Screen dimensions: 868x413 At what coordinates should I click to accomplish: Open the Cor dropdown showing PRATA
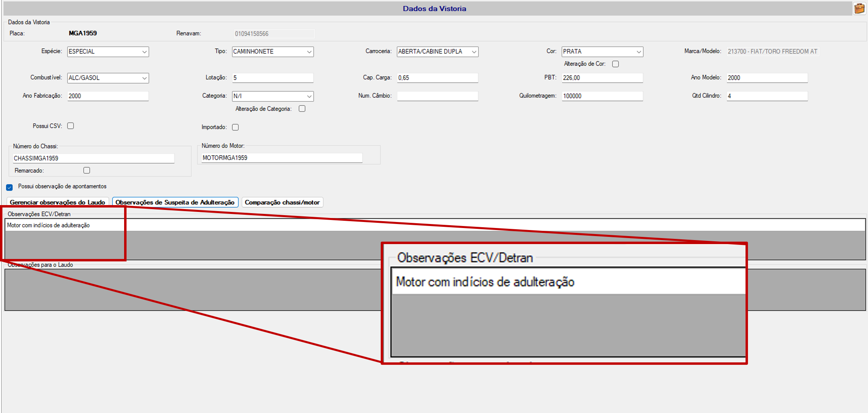(602, 51)
